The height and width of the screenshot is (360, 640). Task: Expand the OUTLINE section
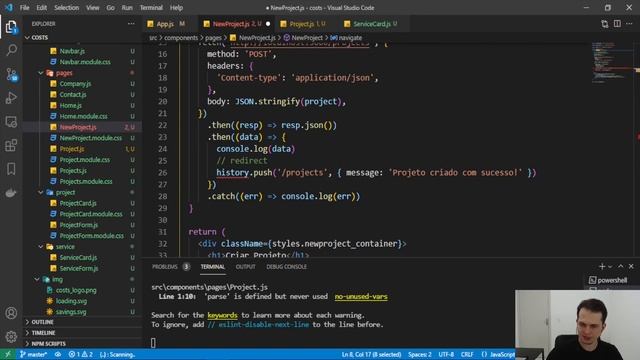coord(42,322)
